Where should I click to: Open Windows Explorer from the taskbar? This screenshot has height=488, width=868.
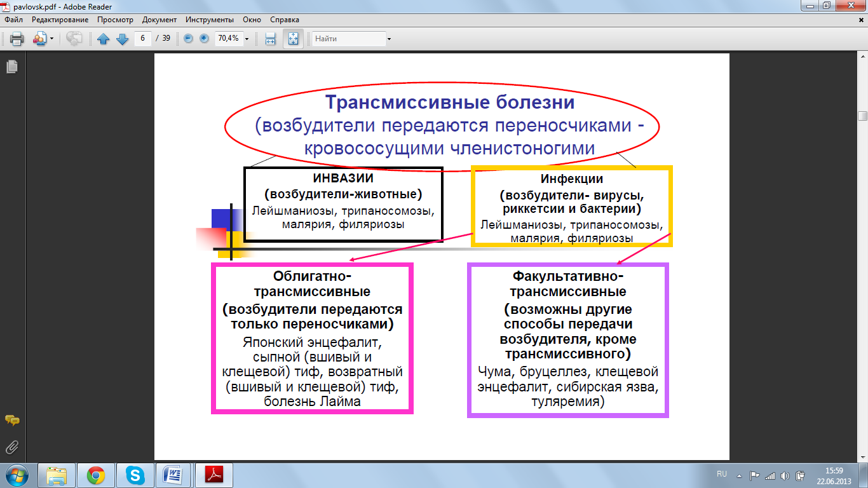(57, 475)
